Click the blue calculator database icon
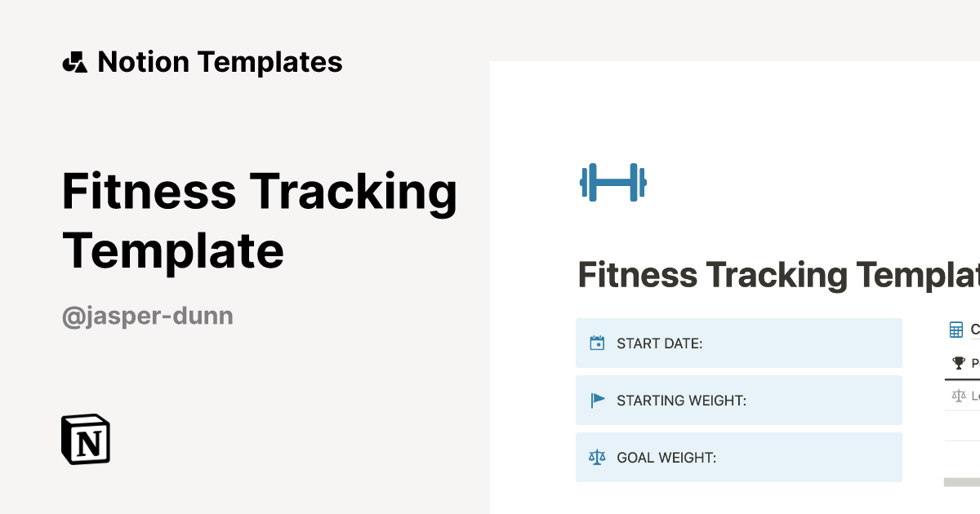Image resolution: width=980 pixels, height=514 pixels. 955,330
